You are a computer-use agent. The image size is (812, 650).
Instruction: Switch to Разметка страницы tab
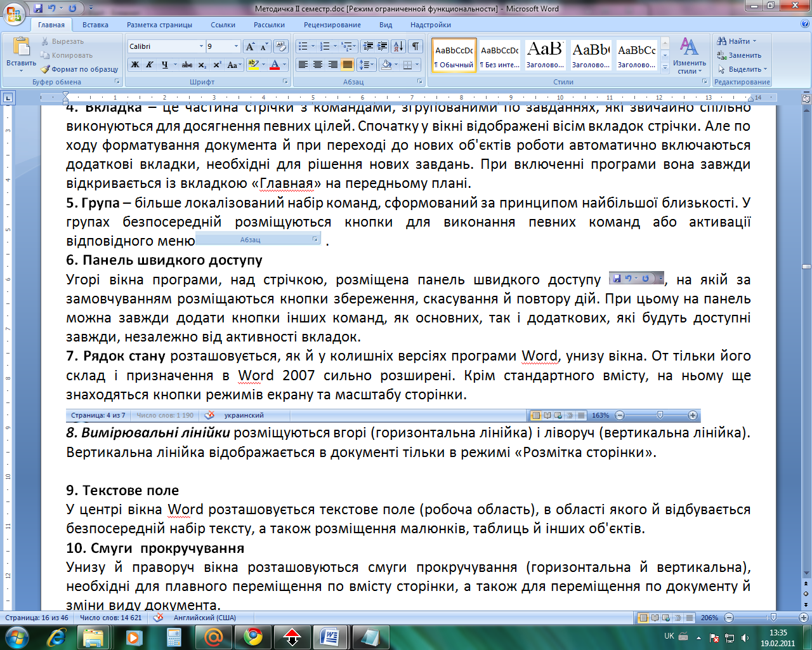point(159,25)
